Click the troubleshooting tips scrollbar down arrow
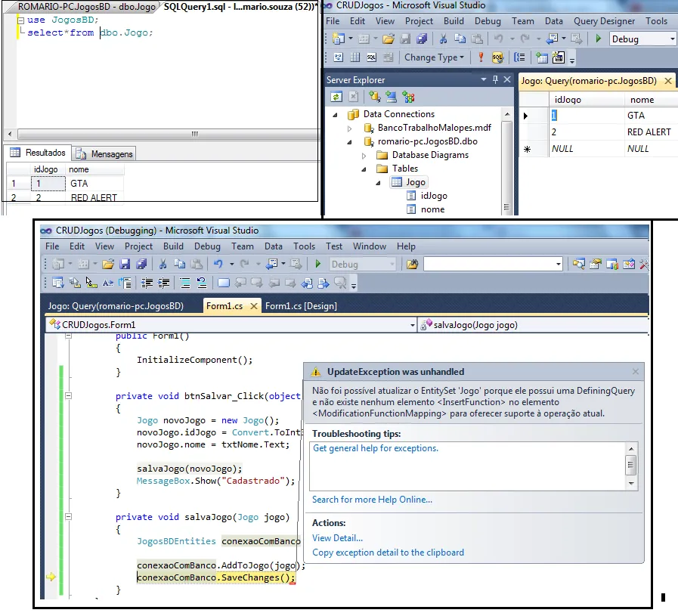The width and height of the screenshot is (678, 616). [x=631, y=481]
